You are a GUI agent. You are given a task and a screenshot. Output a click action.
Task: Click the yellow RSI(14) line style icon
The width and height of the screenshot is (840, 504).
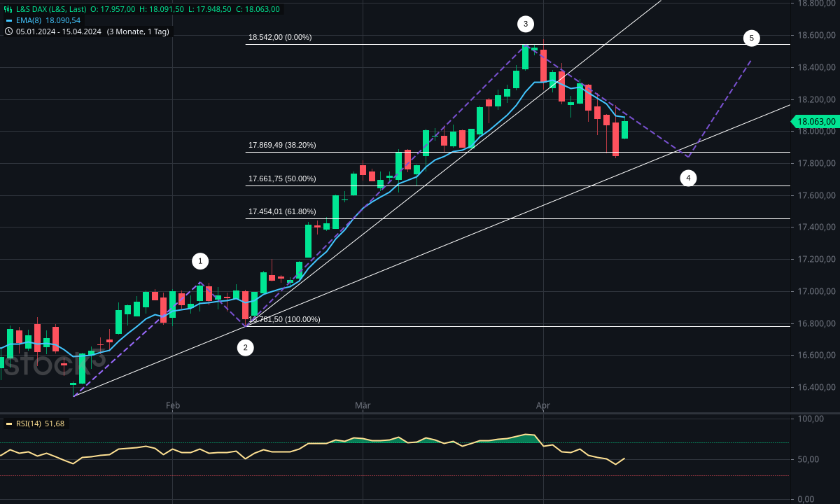pyautogui.click(x=9, y=423)
